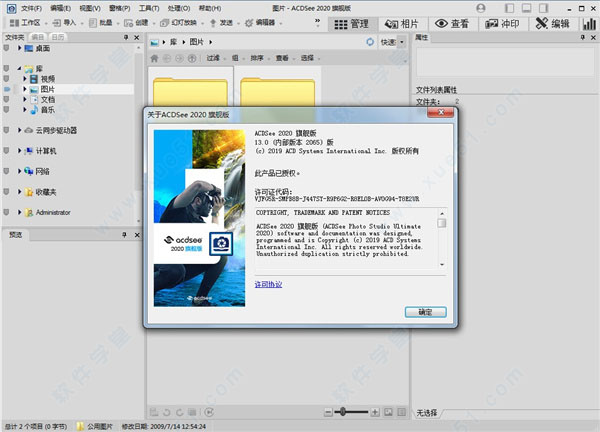
Task: Toggle the right panel layout icon
Action: click(x=543, y=8)
